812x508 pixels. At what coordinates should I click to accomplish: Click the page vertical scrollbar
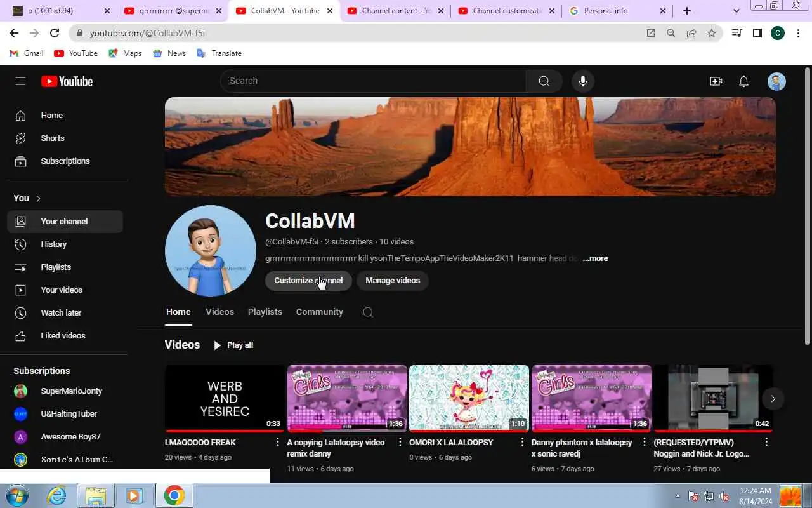(x=808, y=206)
